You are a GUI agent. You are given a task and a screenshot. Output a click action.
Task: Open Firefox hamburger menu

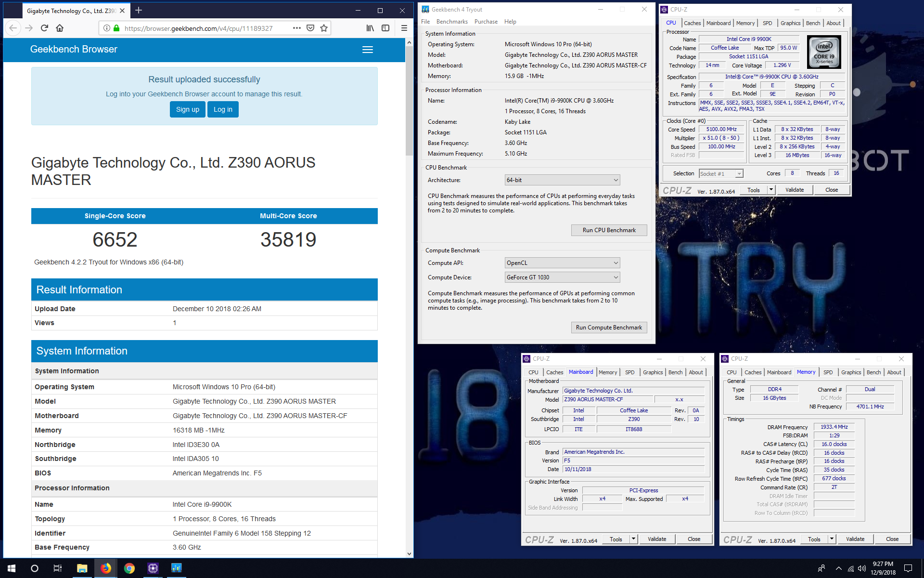[404, 28]
